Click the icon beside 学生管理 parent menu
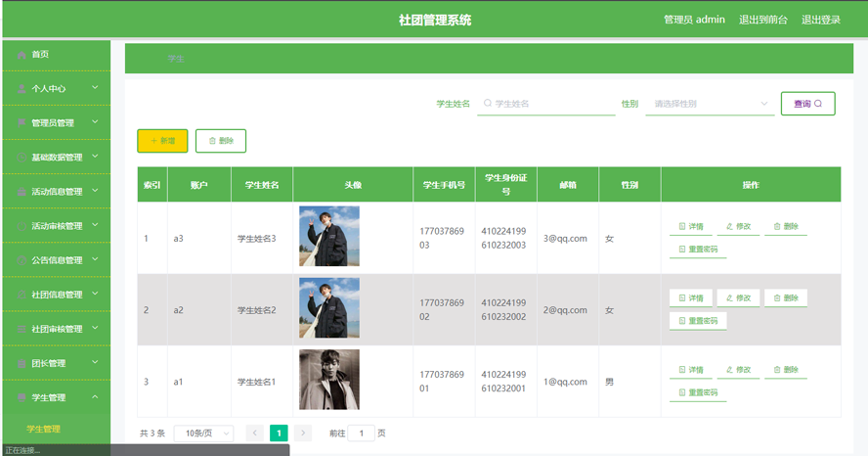The width and height of the screenshot is (868, 456). [x=22, y=397]
